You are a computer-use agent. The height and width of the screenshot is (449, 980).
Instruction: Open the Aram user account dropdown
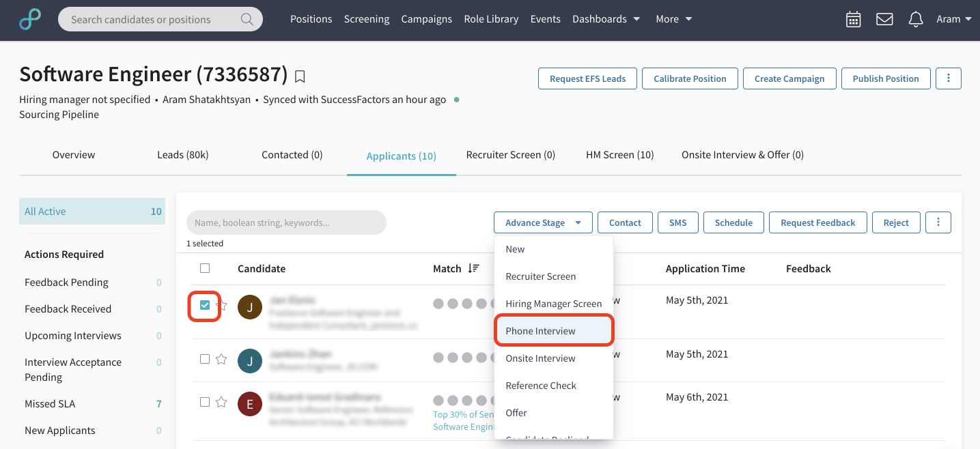point(954,19)
